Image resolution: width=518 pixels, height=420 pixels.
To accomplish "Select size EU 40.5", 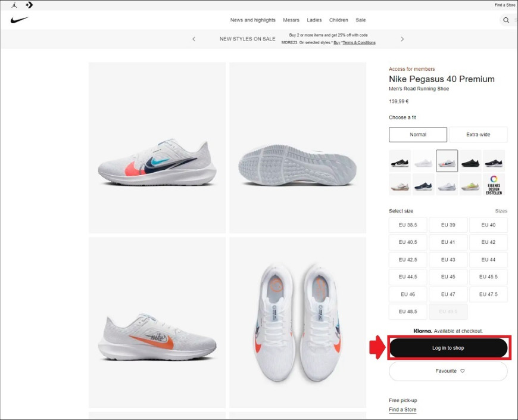I will point(408,242).
